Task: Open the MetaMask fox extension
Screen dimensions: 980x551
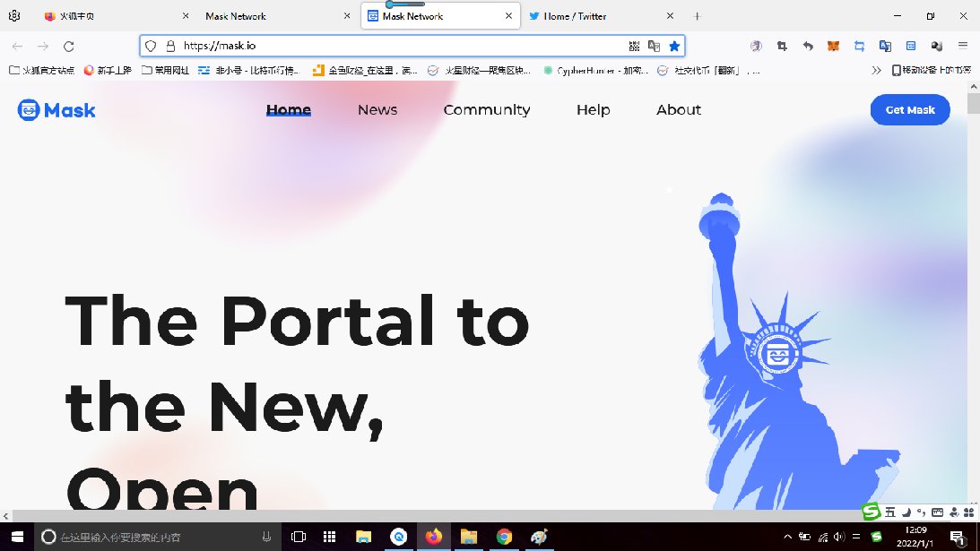Action: (x=833, y=46)
